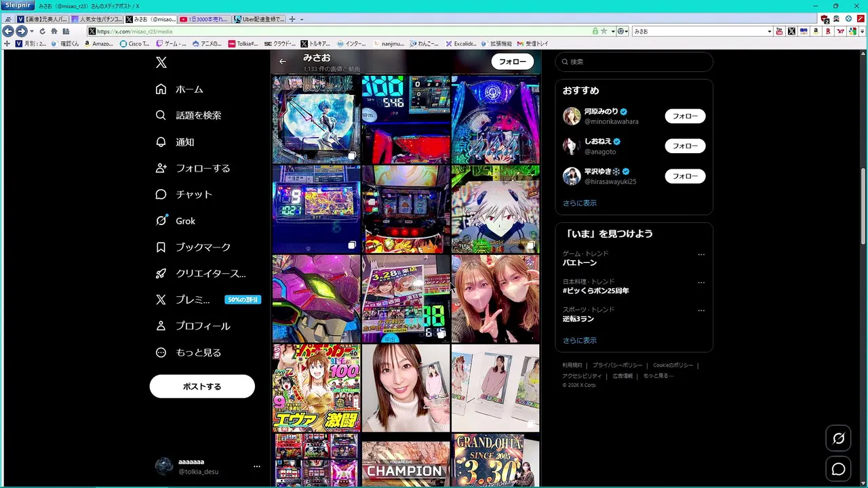Open ブックマーク in the sidebar
This screenshot has width=868, height=488.
[193, 247]
